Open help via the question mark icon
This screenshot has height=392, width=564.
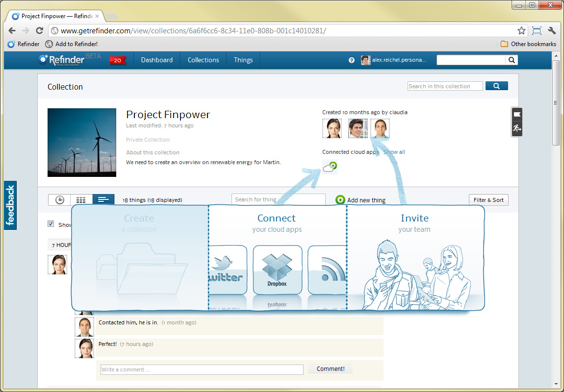[351, 60]
